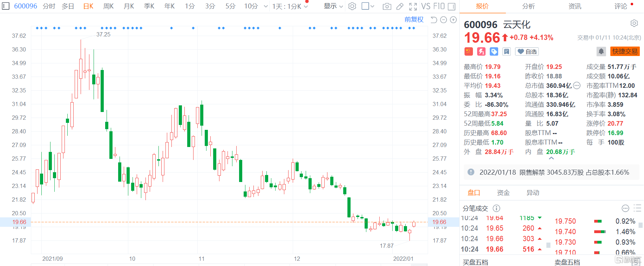The image size is (644, 266).
Task: Click the price alert bell icon
Action: (x=601, y=51)
